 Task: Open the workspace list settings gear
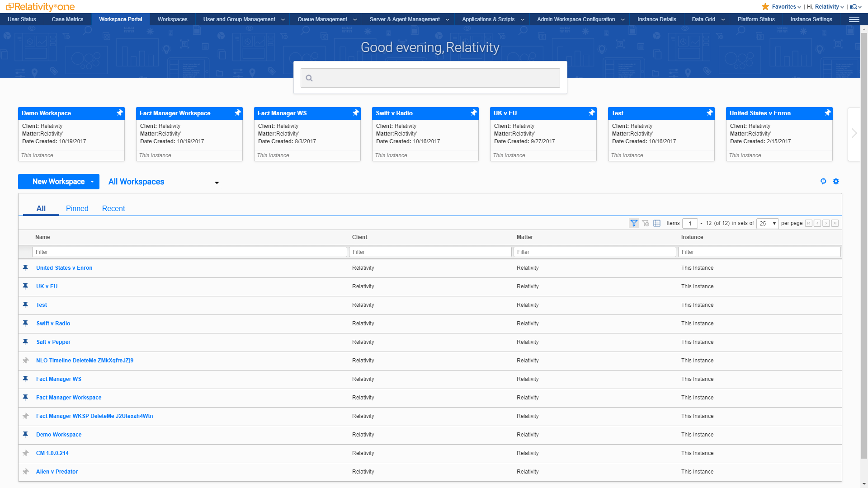(836, 181)
